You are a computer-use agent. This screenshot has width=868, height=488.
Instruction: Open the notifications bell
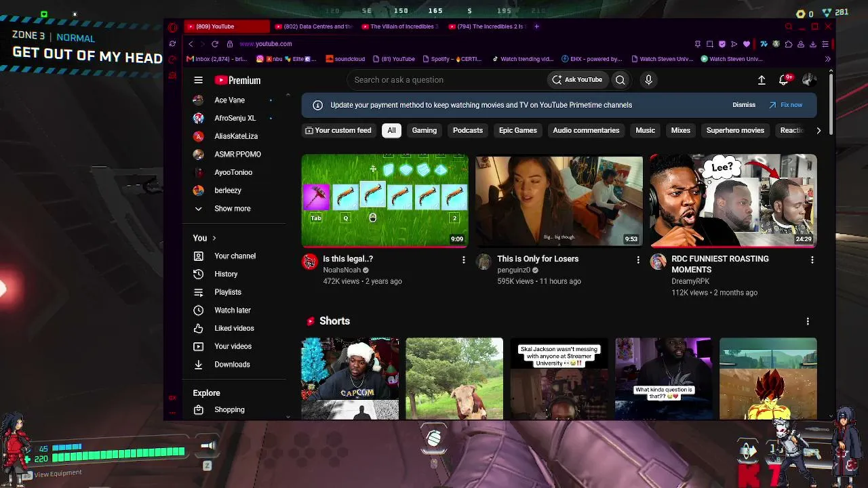click(784, 80)
